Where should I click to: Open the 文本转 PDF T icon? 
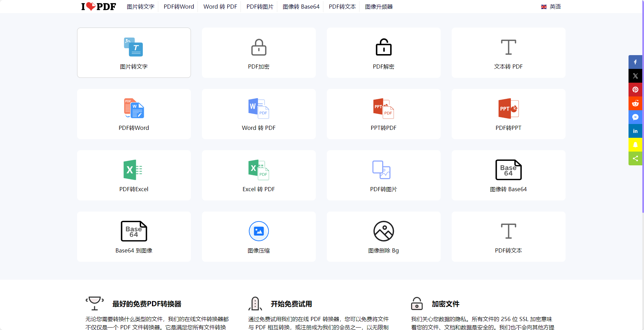pyautogui.click(x=508, y=47)
